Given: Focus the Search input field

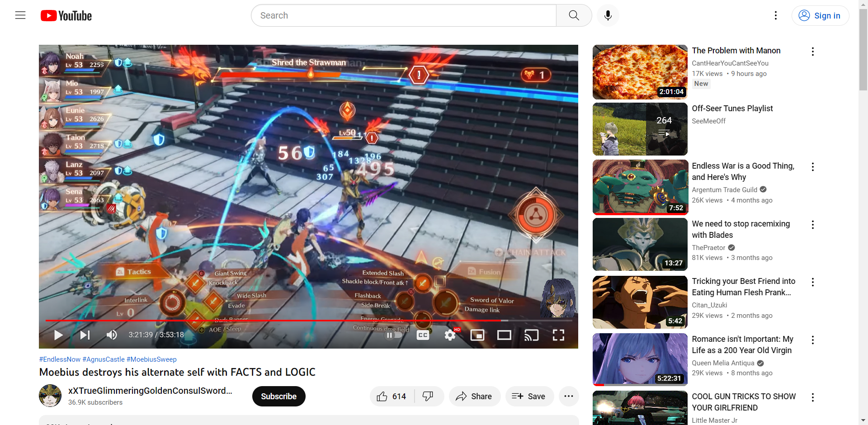Looking at the screenshot, I should pos(403,15).
